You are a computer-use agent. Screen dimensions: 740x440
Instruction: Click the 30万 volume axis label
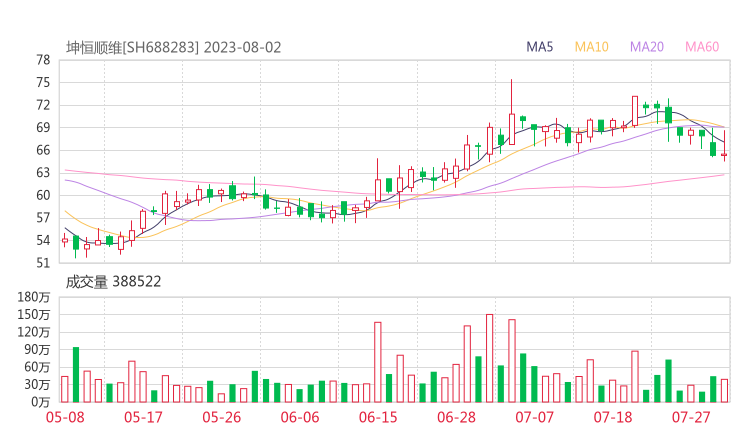tap(37, 384)
